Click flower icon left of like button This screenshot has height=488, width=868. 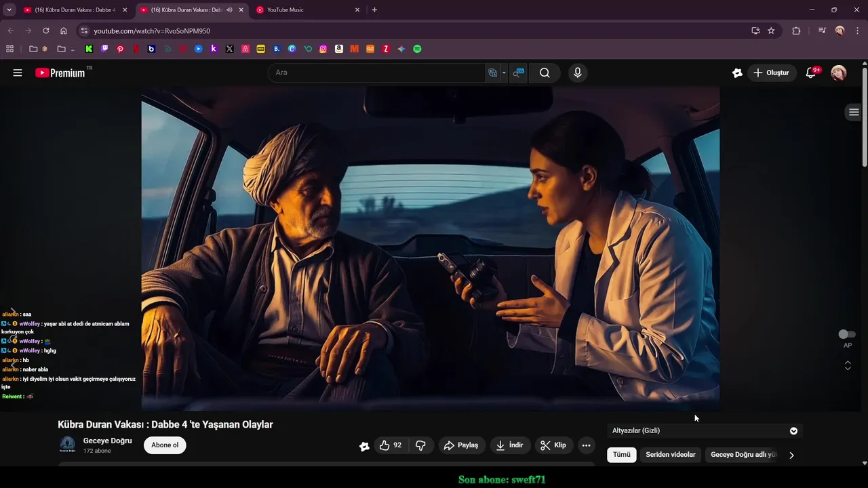364,446
